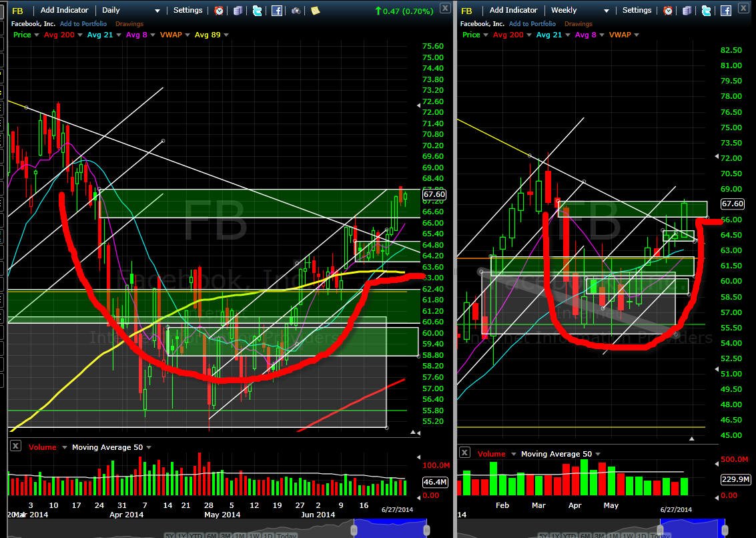Expand Moving Average 50 options on the Daily chart

(x=149, y=447)
